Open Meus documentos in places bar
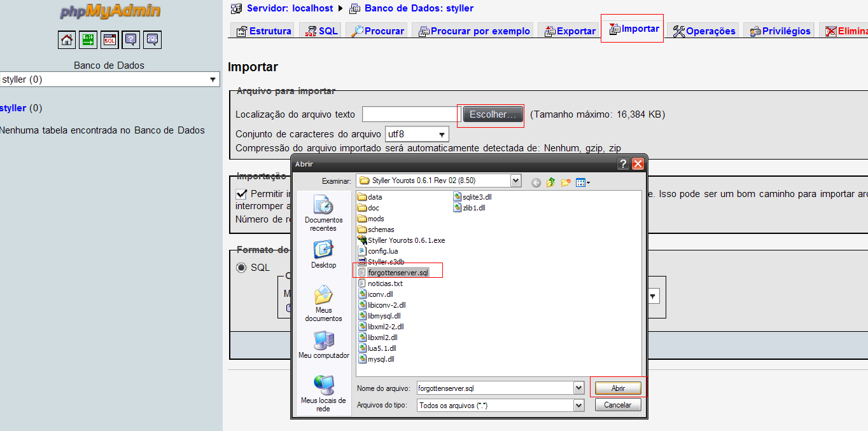Viewport: 868px width, 431px height. click(323, 304)
